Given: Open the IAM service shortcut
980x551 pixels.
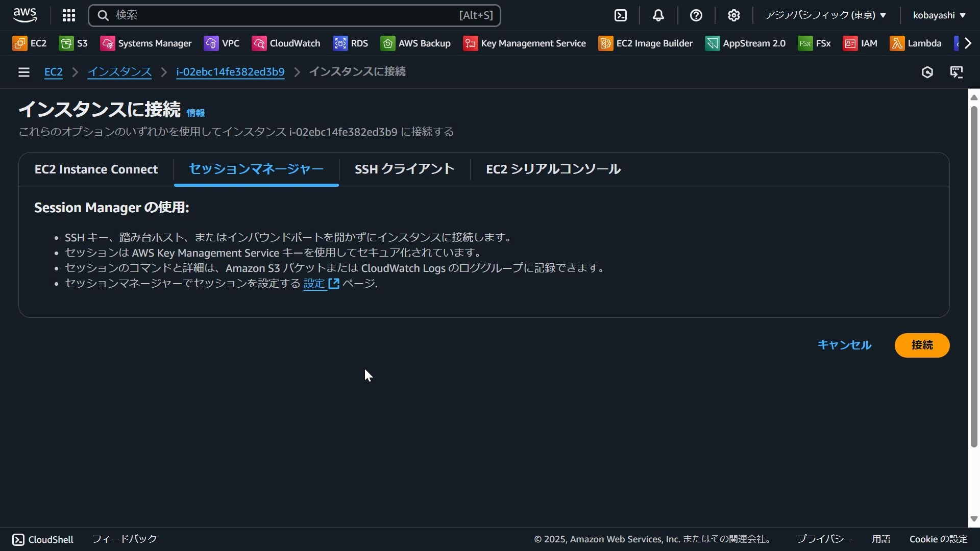Looking at the screenshot, I should click(860, 43).
